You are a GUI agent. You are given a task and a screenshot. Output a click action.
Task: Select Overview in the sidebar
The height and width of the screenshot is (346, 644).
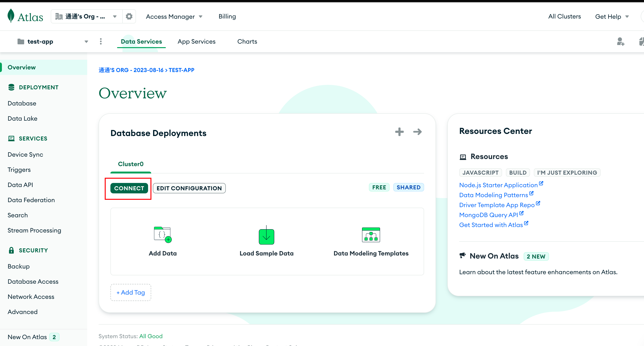pos(44,67)
